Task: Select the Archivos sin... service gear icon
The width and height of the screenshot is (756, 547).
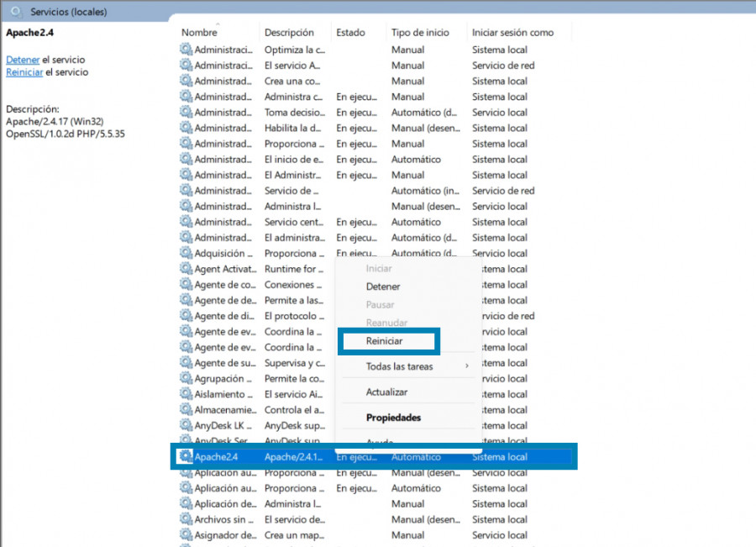Action: point(186,519)
